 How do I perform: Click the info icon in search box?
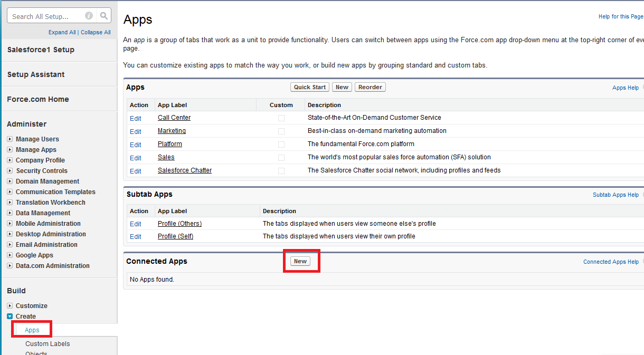[89, 16]
